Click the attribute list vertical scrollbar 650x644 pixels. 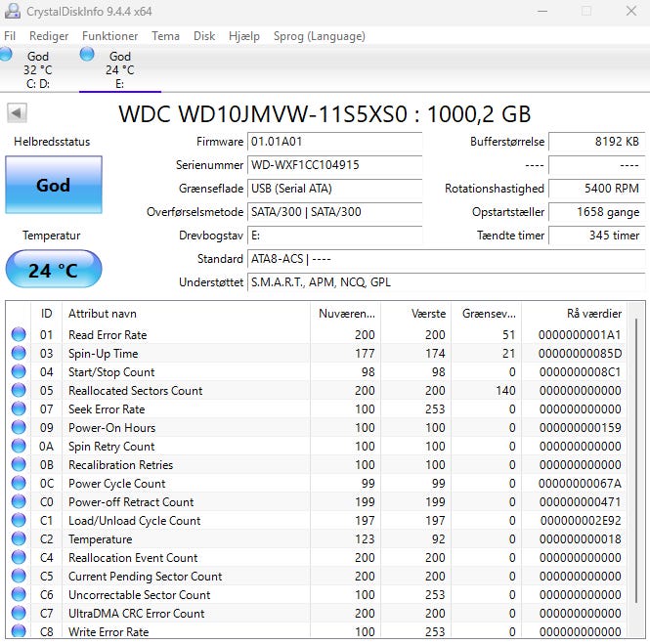click(636, 460)
